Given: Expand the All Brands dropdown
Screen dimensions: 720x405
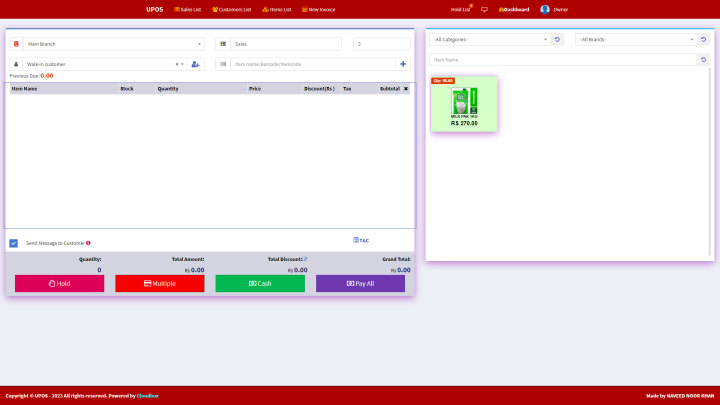Looking at the screenshot, I should pyautogui.click(x=635, y=39).
